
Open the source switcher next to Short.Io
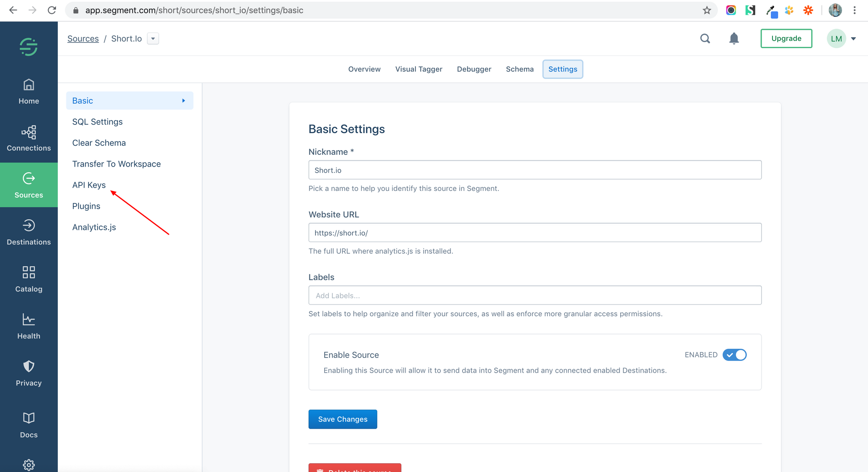click(x=153, y=38)
